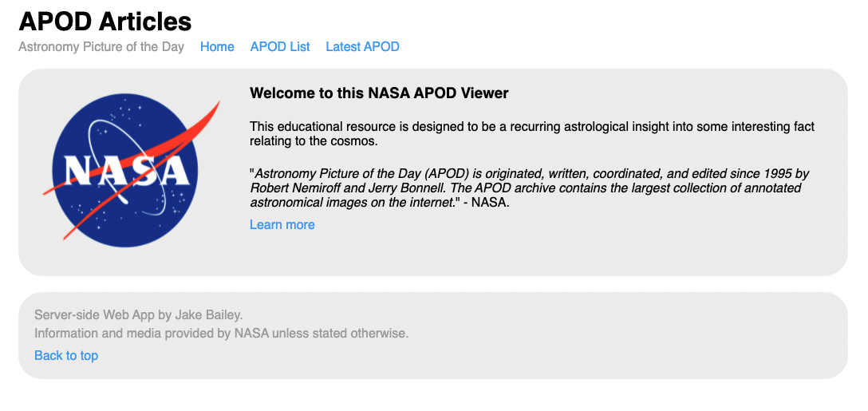This screenshot has width=868, height=411.
Task: Follow the Learn more link
Action: [x=282, y=224]
